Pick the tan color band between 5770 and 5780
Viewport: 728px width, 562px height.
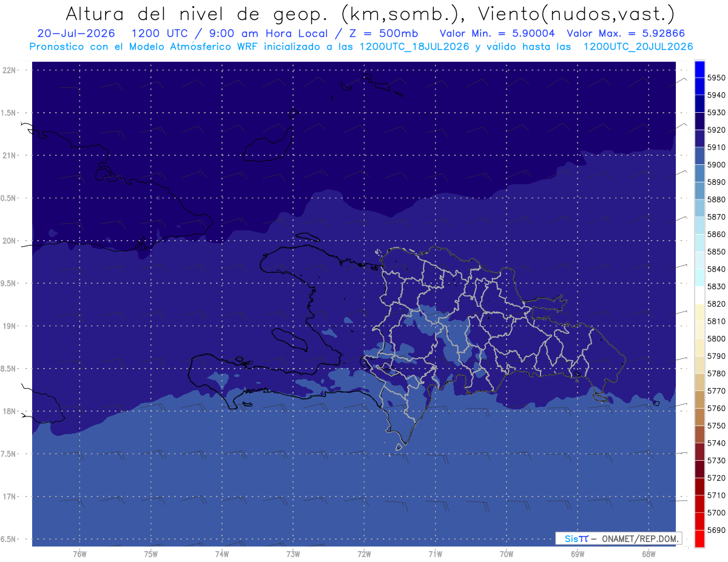(699, 383)
